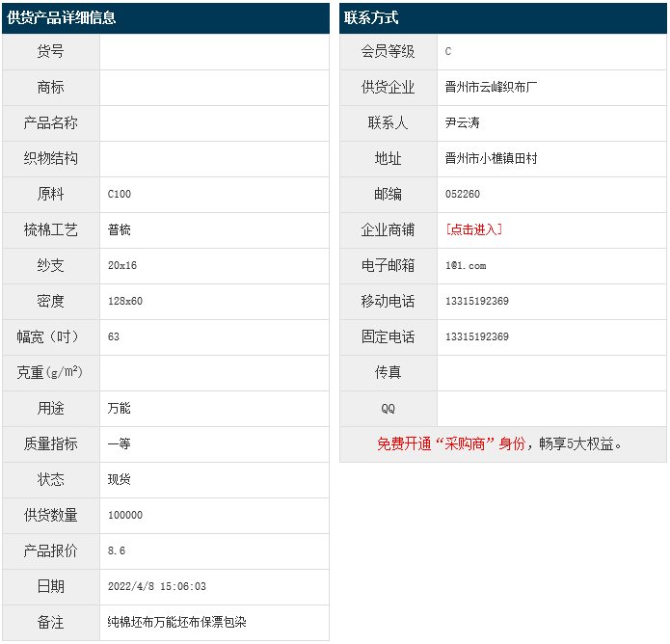Click the supplier name 晋州市云峰织布厂
Viewport: 670px width, 644px height.
click(x=492, y=87)
